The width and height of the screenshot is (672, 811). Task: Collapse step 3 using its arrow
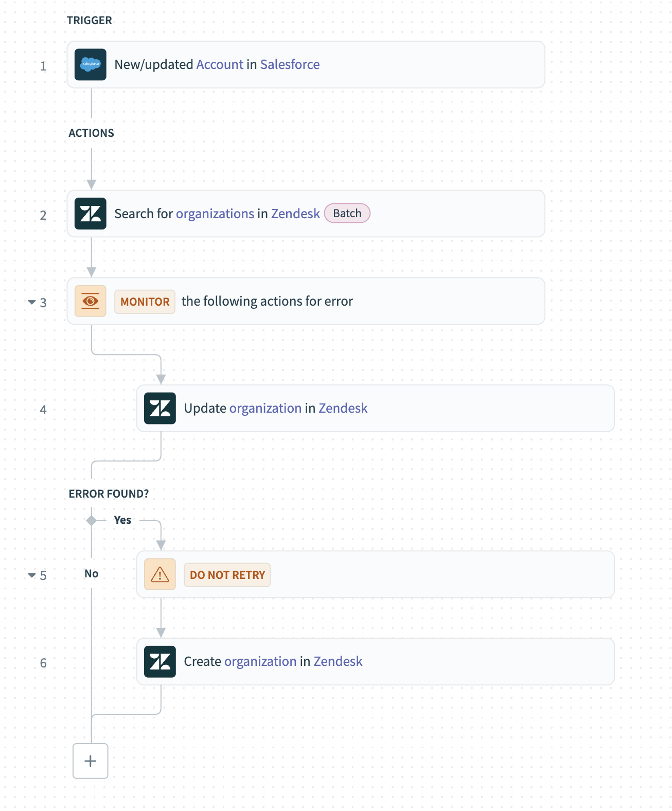click(x=32, y=302)
